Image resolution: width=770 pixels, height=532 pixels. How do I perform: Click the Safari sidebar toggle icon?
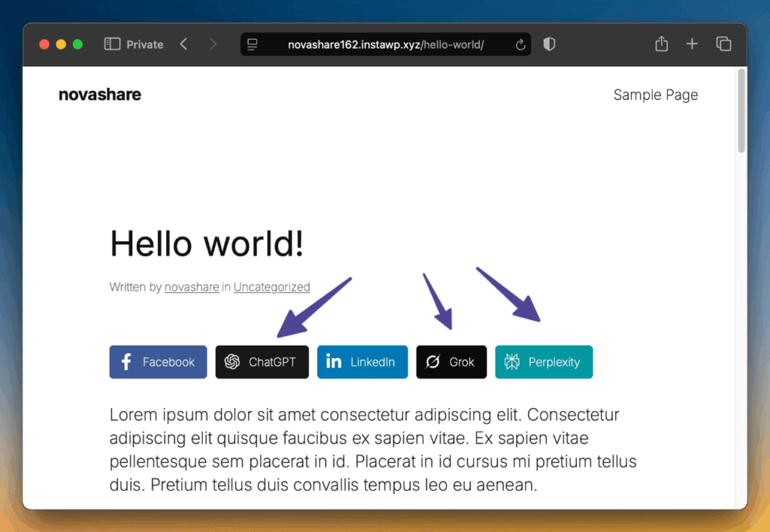[x=112, y=44]
